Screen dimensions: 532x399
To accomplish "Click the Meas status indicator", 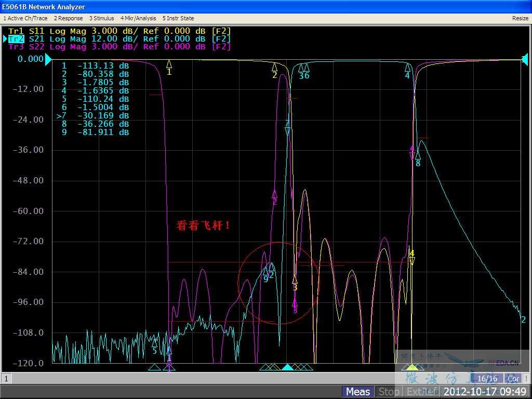I will (x=358, y=392).
